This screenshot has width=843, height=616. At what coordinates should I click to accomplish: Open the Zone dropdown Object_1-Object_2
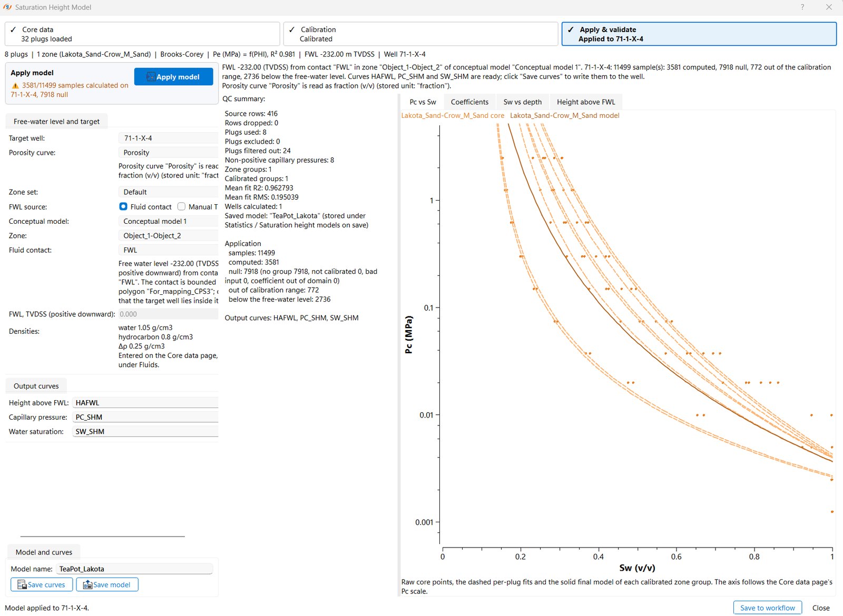tap(168, 236)
